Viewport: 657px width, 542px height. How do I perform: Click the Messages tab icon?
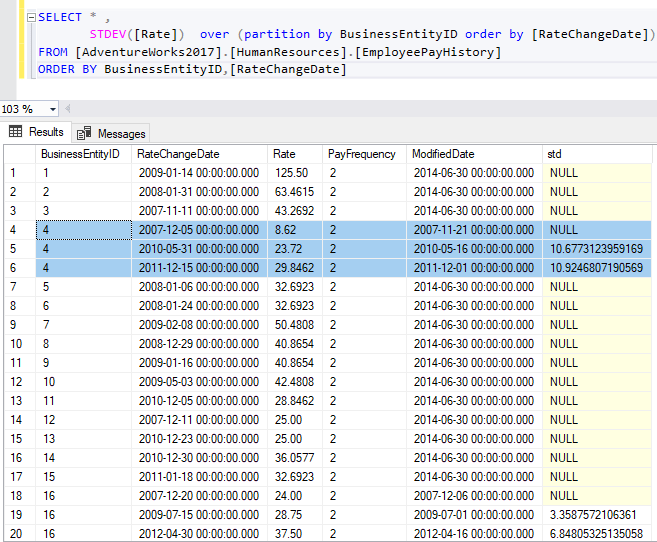coord(84,133)
